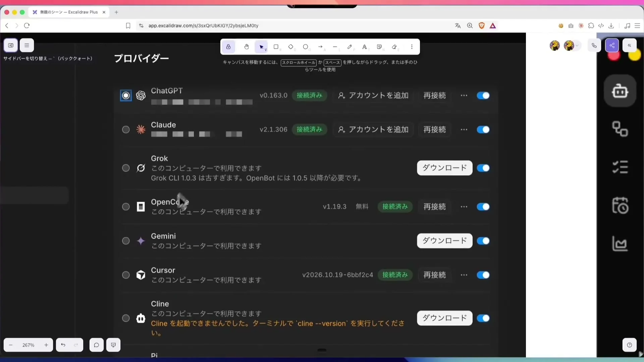Zoom in with the plus button

click(46, 345)
